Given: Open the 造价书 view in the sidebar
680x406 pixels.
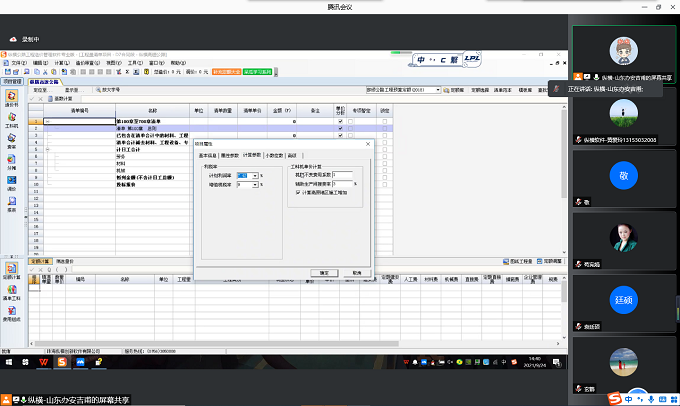Looking at the screenshot, I should pos(11,96).
